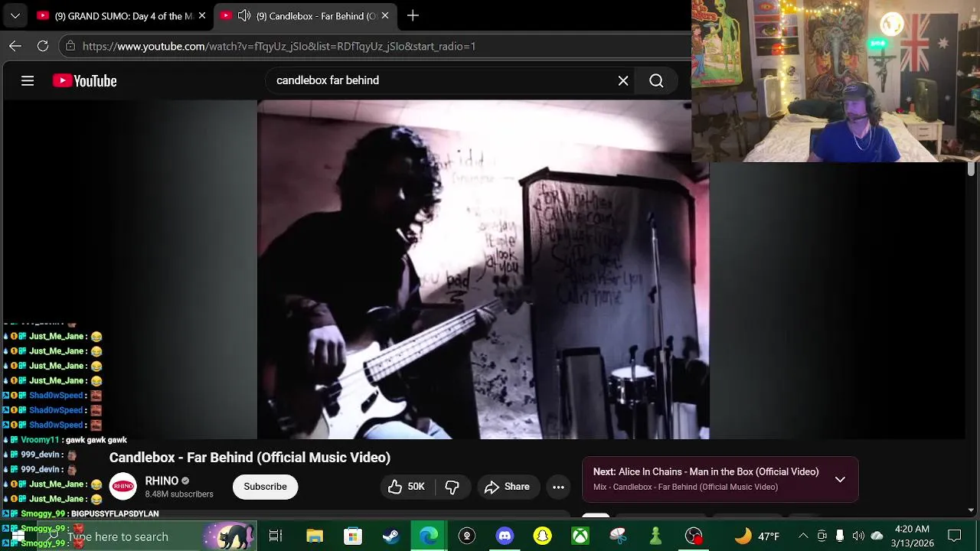Open Windows notification center
Image resolution: width=980 pixels, height=551 pixels.
[x=955, y=536]
